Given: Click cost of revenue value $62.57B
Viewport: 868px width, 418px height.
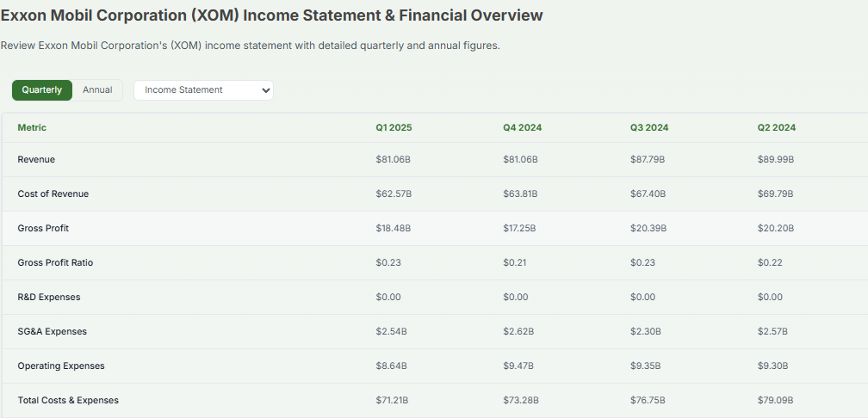Looking at the screenshot, I should pos(393,194).
